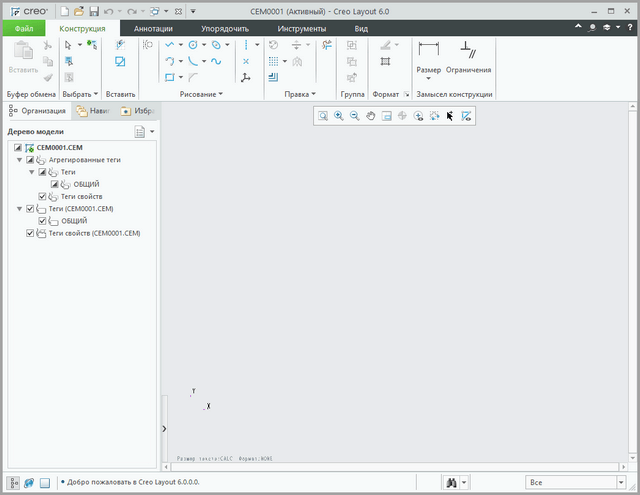
Task: Toggle checkbox for Теги (CEM0001.CEM)
Action: (x=30, y=208)
